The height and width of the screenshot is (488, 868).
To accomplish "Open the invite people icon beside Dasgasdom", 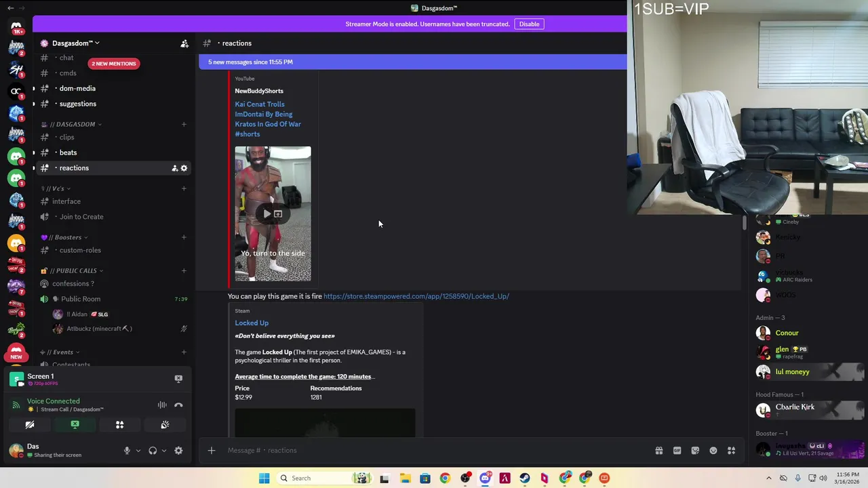I will (x=184, y=43).
